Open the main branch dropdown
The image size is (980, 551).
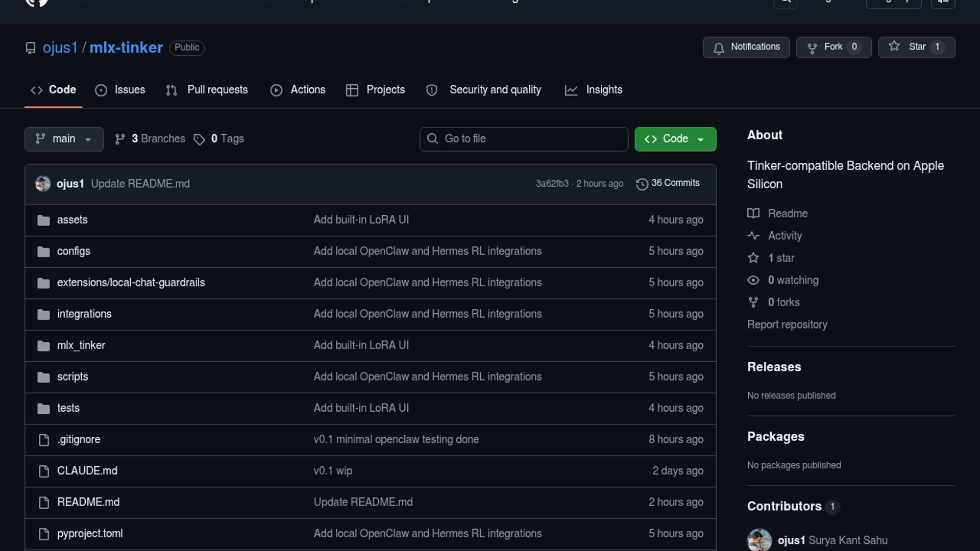pyautogui.click(x=64, y=139)
